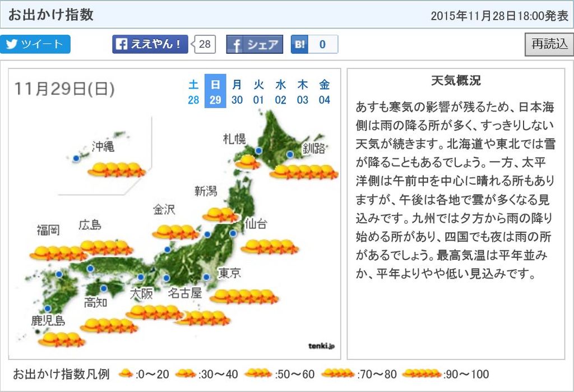Switch to Monday 30 tab
Screen dimensions: 574x392
click(237, 91)
